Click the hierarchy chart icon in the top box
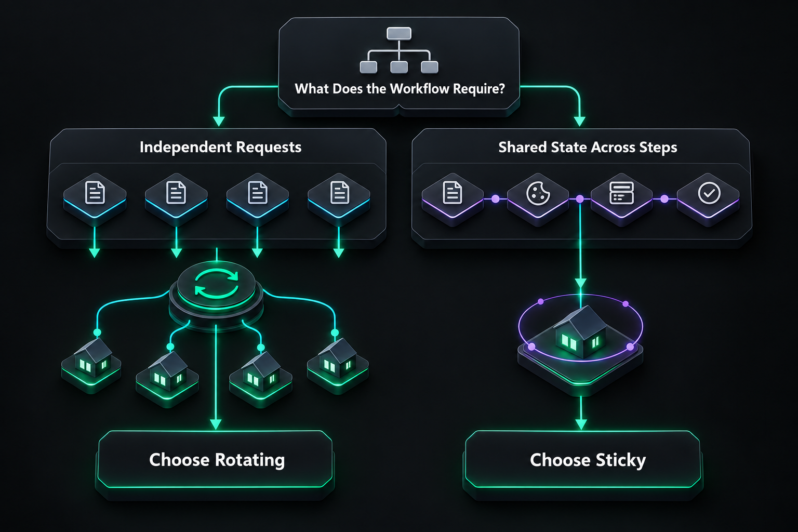Screen dimensions: 798x532 399,50
